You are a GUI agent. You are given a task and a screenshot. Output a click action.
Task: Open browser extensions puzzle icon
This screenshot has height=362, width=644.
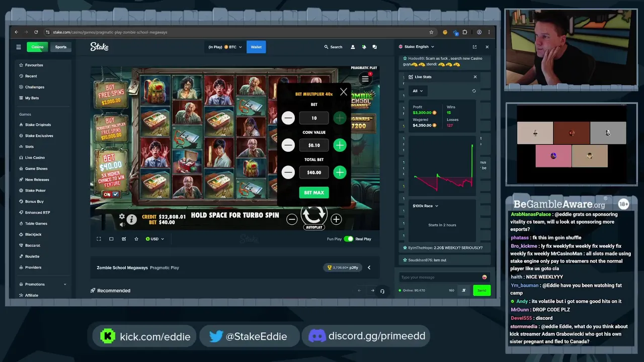[x=465, y=32]
